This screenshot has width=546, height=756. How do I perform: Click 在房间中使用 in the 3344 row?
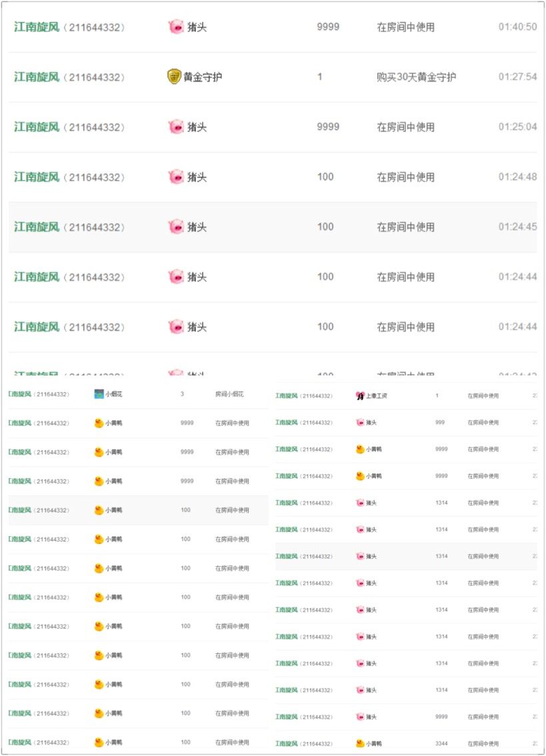pos(483,743)
